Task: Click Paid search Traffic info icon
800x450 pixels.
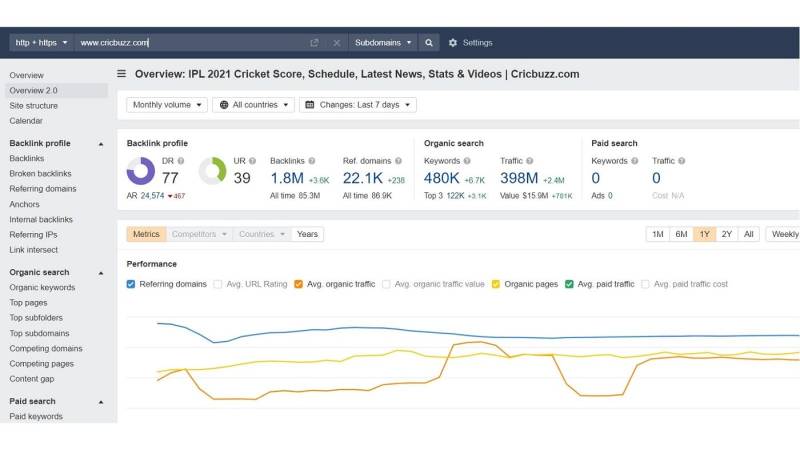Action: [x=682, y=161]
